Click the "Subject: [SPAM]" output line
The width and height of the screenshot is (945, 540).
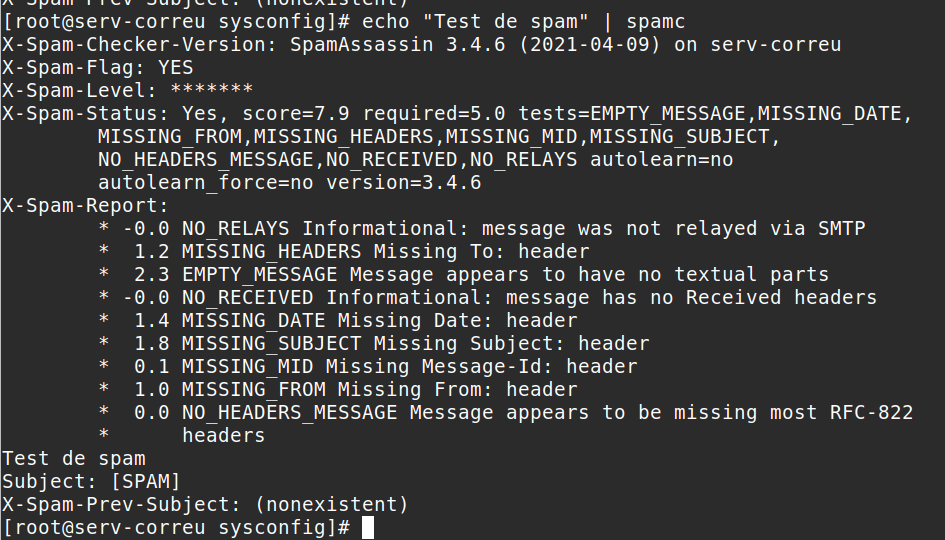tap(91, 481)
